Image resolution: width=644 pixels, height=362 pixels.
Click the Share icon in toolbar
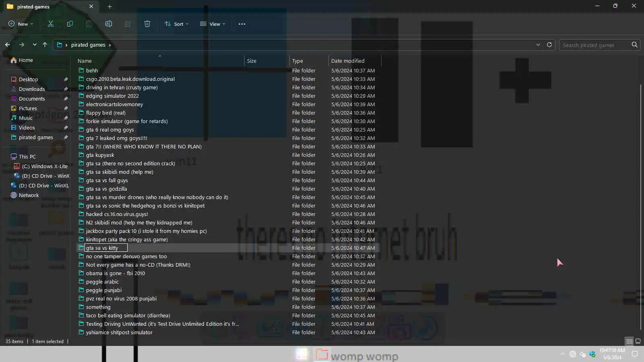(128, 24)
